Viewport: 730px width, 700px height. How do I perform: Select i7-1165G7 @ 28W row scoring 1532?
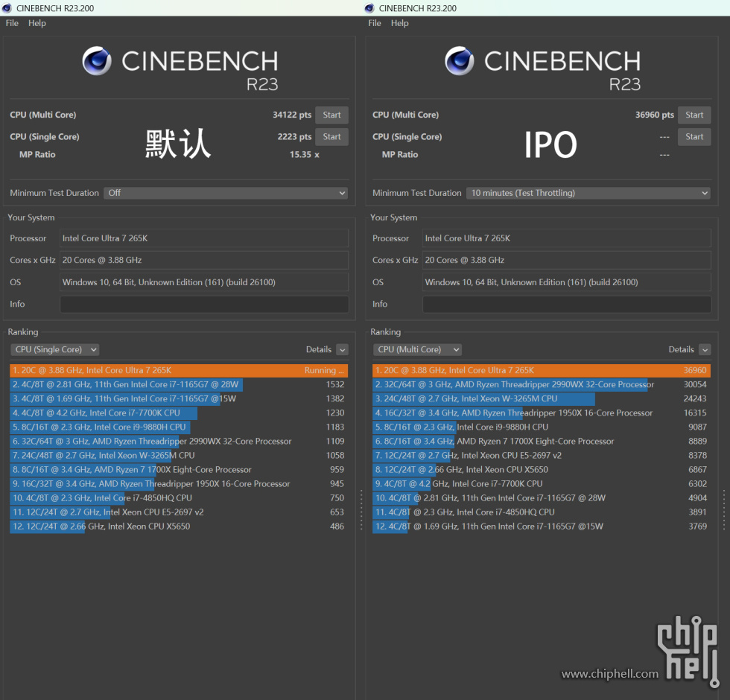[x=179, y=384]
